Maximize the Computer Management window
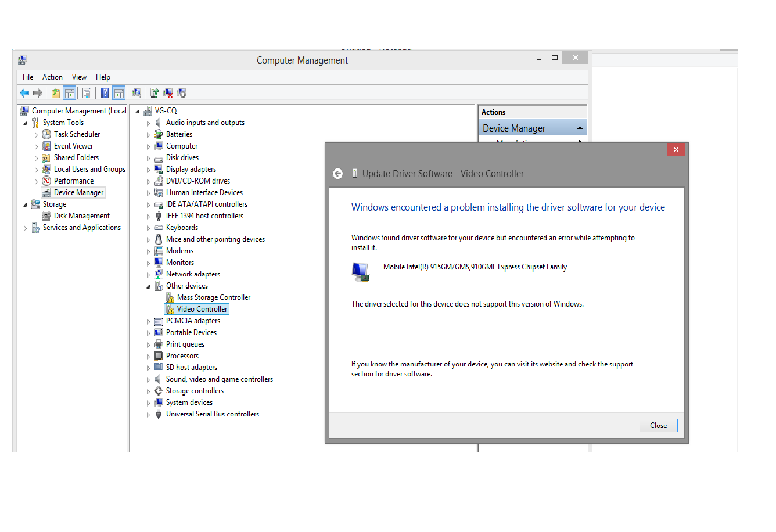The image size is (776, 532). coord(555,57)
